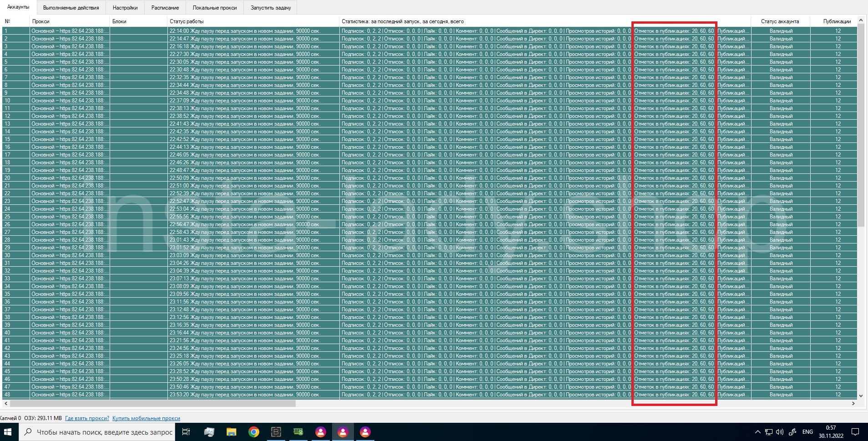Sort by the Публикации column header
The image size is (868, 441).
(833, 21)
